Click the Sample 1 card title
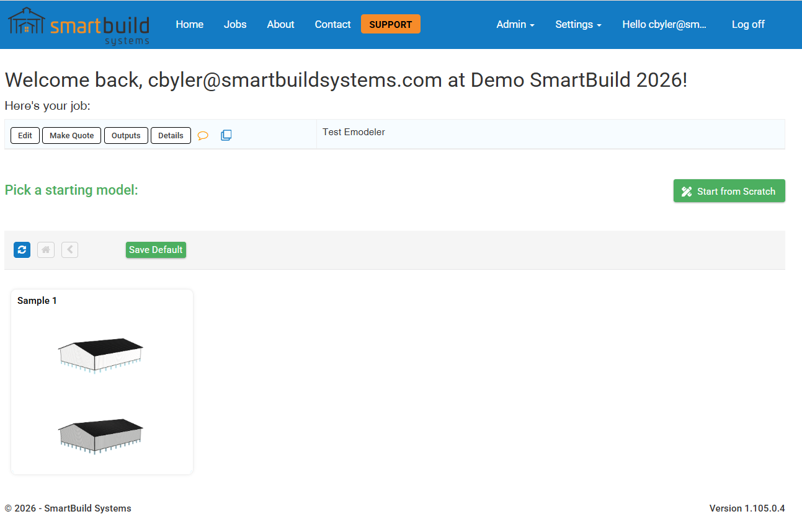 pos(37,301)
